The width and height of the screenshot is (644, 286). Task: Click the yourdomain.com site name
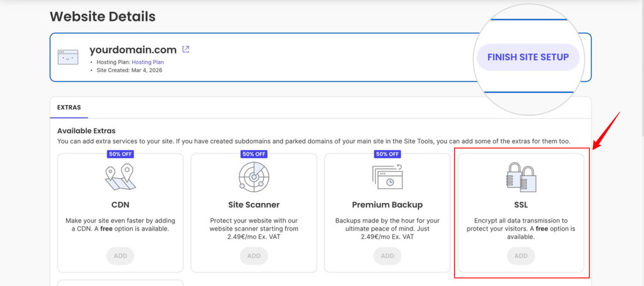(133, 50)
